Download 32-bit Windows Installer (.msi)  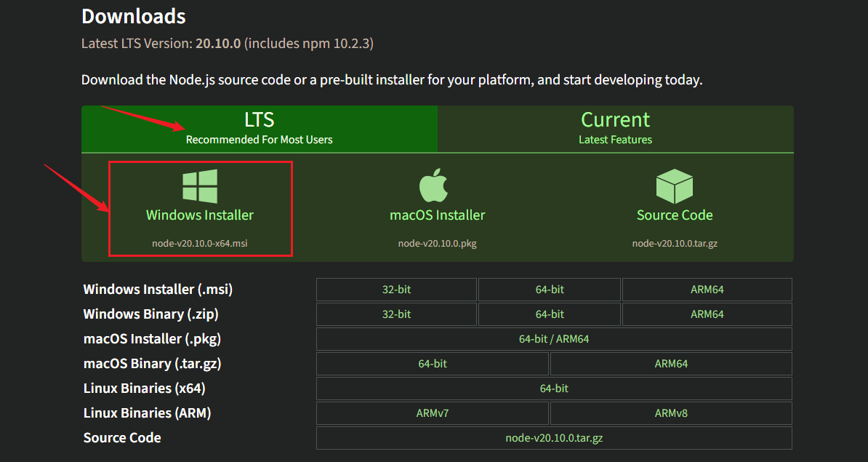(396, 289)
